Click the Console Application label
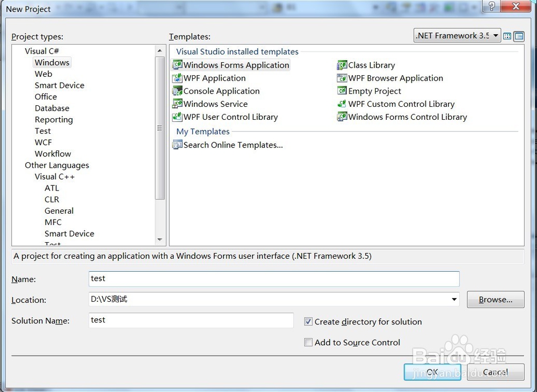537x392 pixels. [x=222, y=91]
